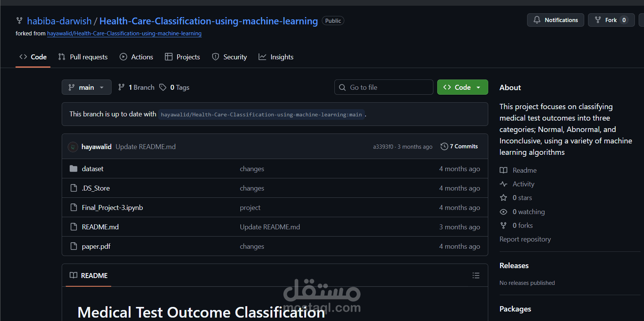The width and height of the screenshot is (644, 321).
Task: Click the tag icon next to 0 Tags
Action: click(163, 87)
